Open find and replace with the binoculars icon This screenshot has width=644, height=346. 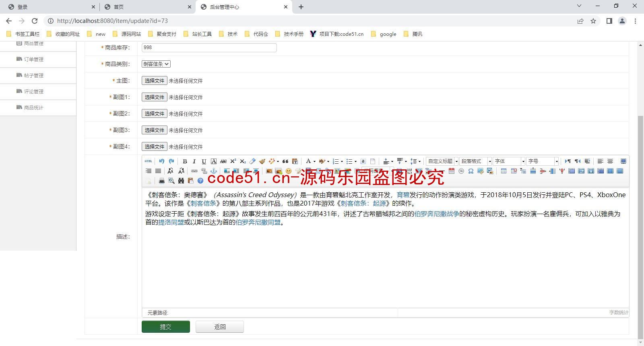(x=181, y=181)
